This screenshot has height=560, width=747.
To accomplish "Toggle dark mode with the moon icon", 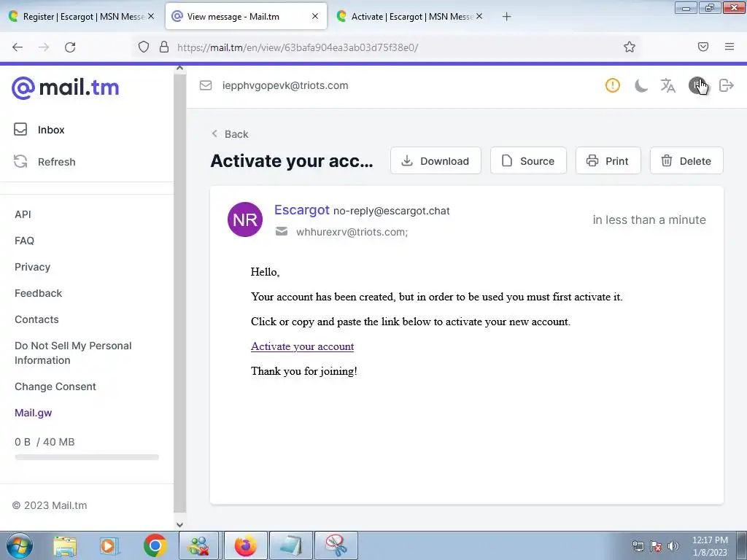I will tap(640, 86).
